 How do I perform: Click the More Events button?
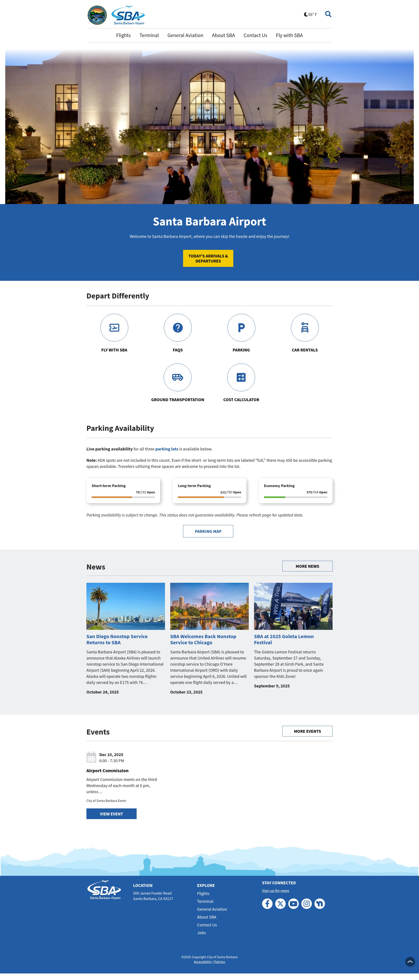pos(307,731)
